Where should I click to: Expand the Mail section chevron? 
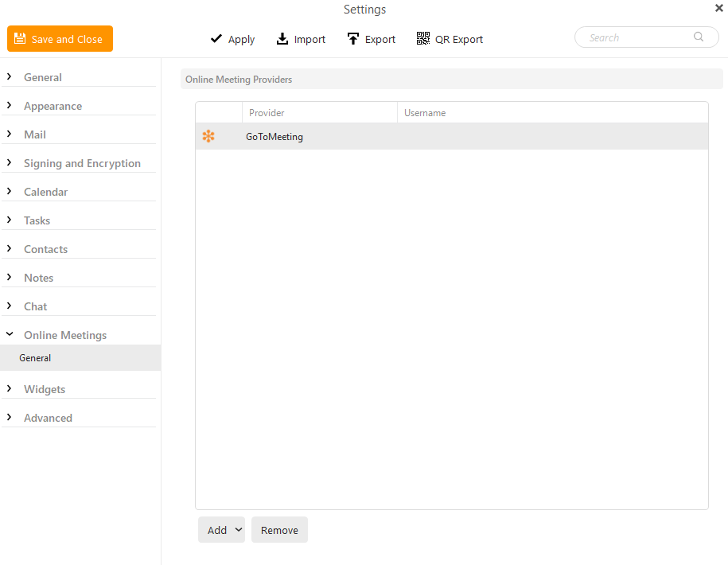(x=9, y=134)
